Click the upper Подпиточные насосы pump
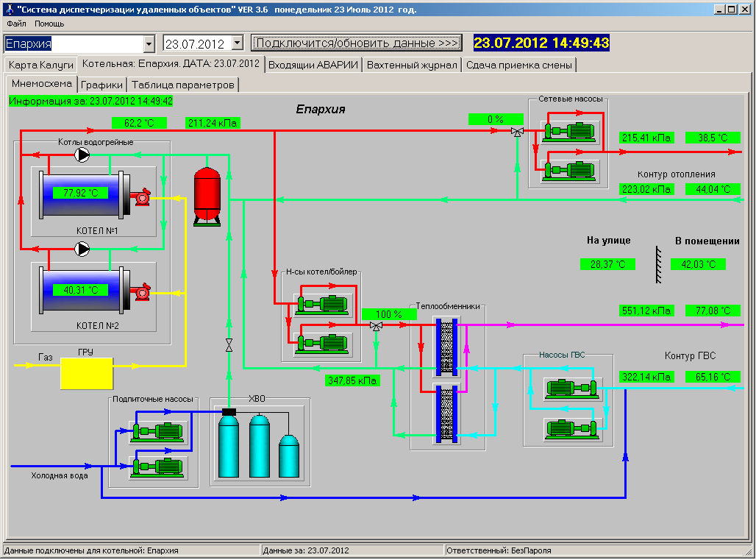The height and width of the screenshot is (560, 756). pos(157,432)
